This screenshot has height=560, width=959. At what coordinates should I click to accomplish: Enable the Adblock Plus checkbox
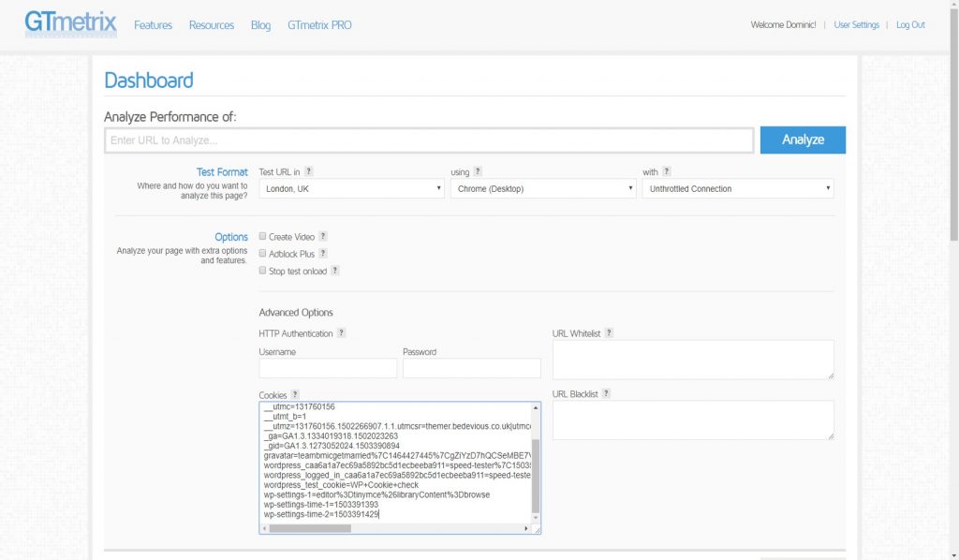click(262, 253)
